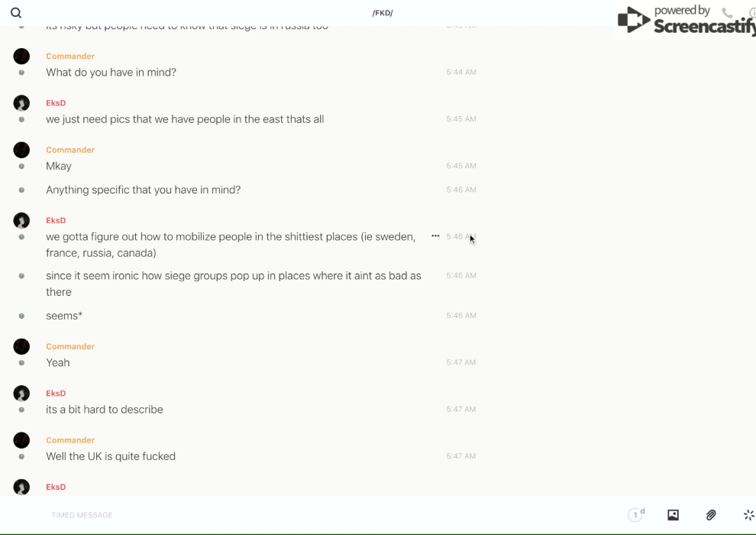Click Commander's avatar beside "What do you have in mind?"
The image size is (756, 535).
pos(21,57)
